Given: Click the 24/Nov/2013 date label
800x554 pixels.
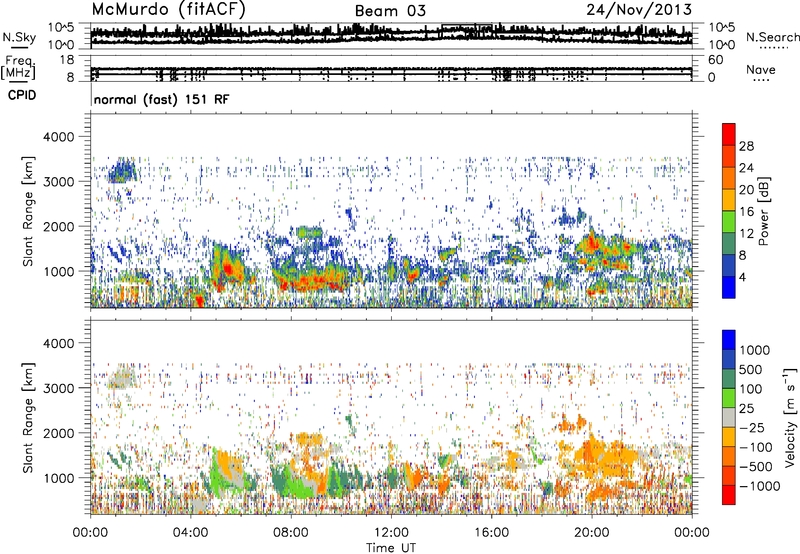Looking at the screenshot, I should click(x=639, y=10).
